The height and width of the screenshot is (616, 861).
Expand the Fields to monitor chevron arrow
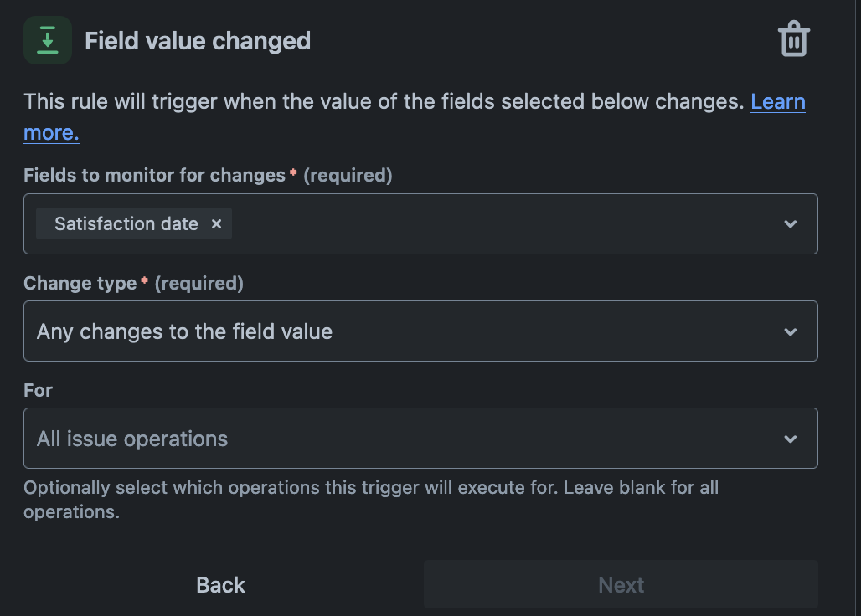click(790, 224)
